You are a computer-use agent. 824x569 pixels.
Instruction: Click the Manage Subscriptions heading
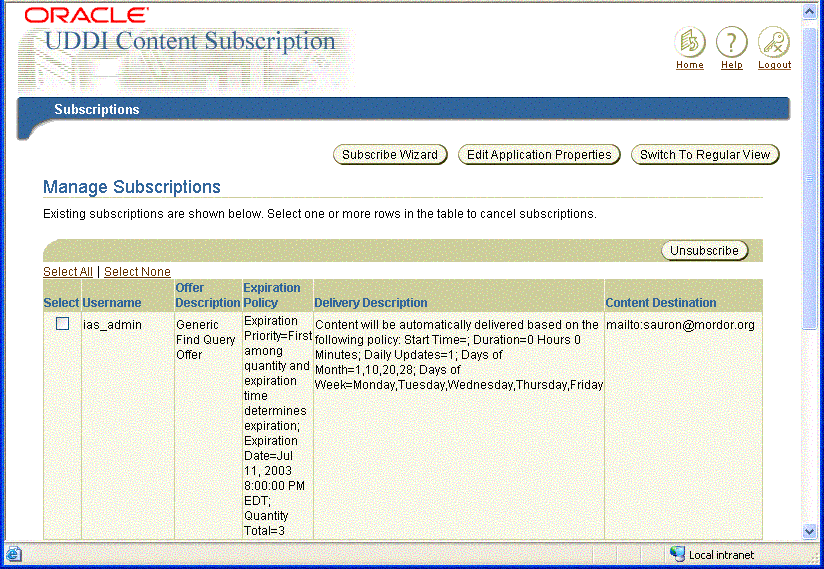[x=132, y=187]
